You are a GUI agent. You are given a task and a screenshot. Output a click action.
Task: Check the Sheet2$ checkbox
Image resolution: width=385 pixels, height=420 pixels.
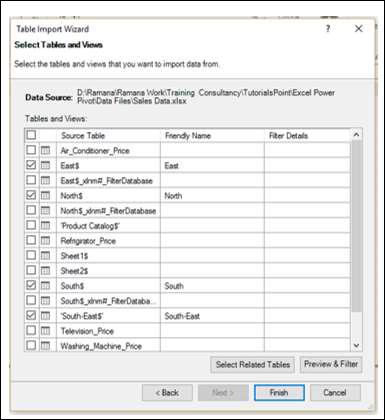[x=31, y=270]
